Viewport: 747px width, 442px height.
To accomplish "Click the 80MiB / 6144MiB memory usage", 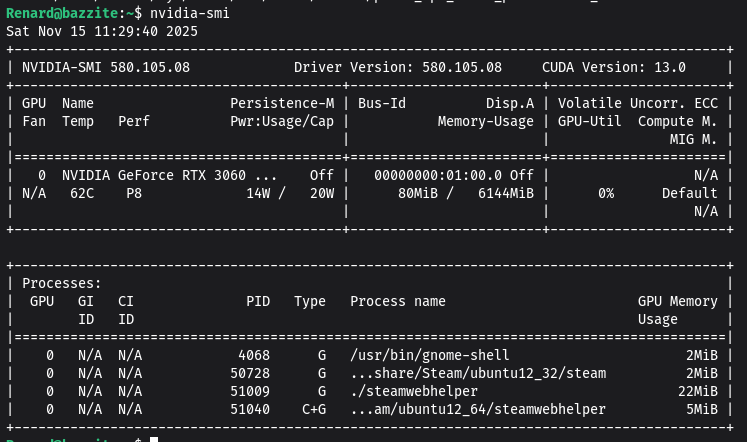I will click(466, 193).
